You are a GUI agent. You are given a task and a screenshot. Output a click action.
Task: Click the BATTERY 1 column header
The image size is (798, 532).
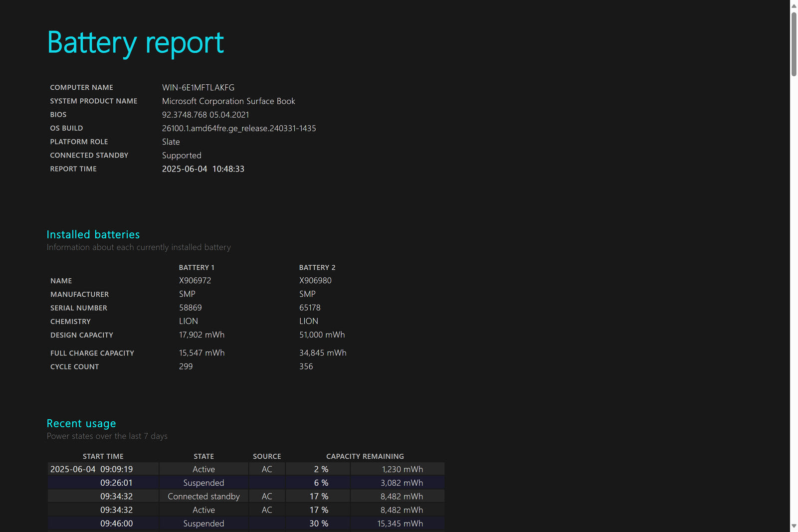pos(197,268)
